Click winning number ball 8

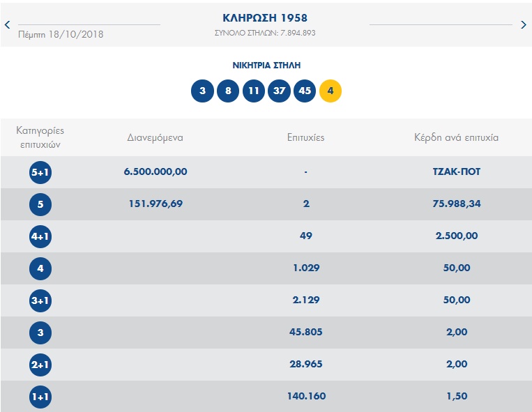point(228,91)
